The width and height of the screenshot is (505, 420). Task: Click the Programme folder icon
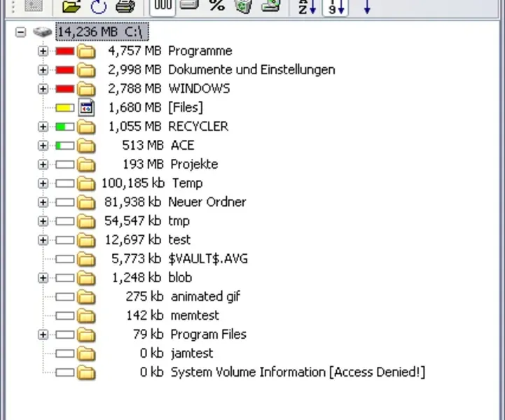(x=86, y=51)
